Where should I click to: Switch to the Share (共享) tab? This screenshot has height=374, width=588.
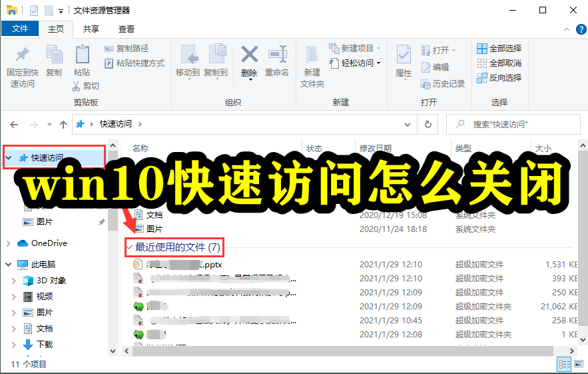pyautogui.click(x=91, y=29)
